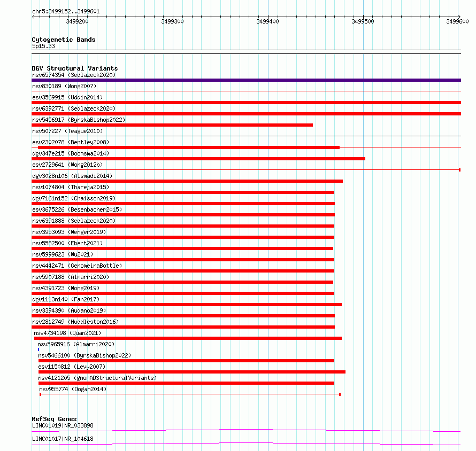Click the 5p15.33 band label
Screen dimensions: 476x451
43,46
